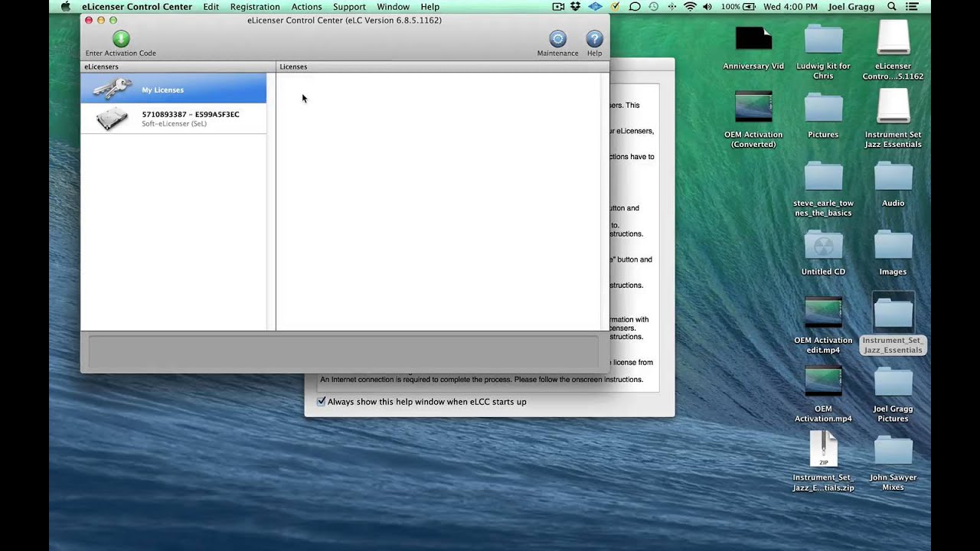Screen dimensions: 980x551
Task: Open the eLicenser Control Center app menu
Action: (x=137, y=6)
